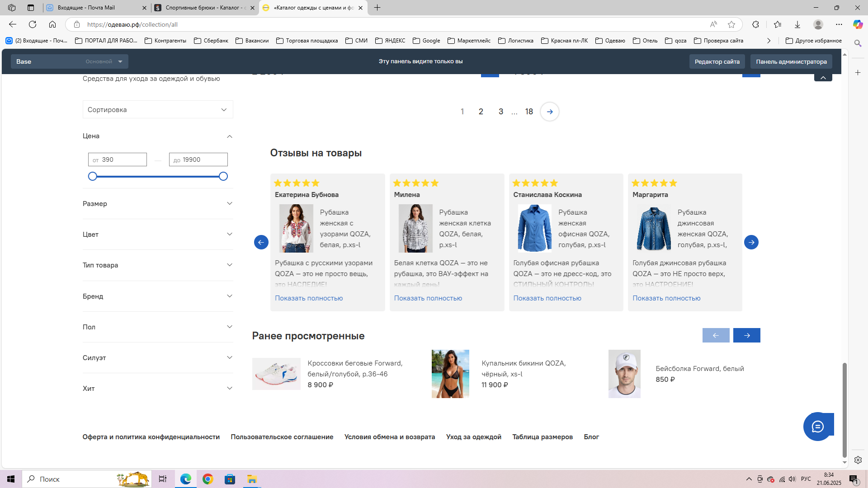The width and height of the screenshot is (868, 488).
Task: Add this page to favorites star
Action: 731,24
